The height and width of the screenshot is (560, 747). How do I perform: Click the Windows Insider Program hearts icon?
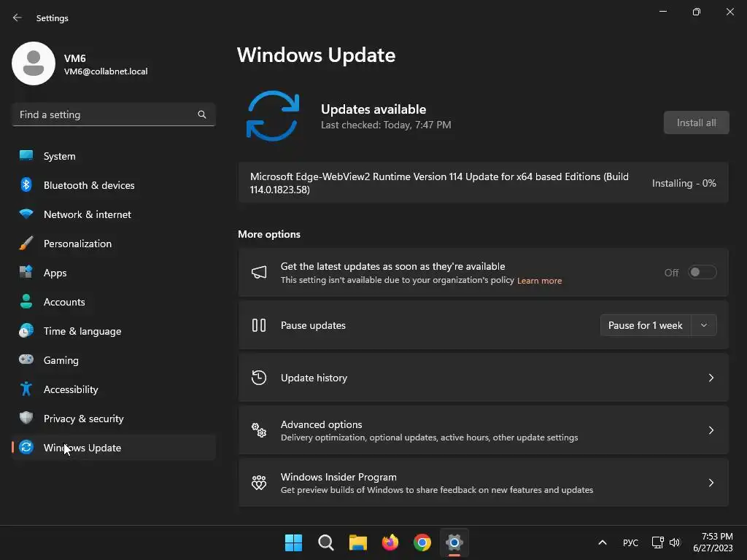259,483
